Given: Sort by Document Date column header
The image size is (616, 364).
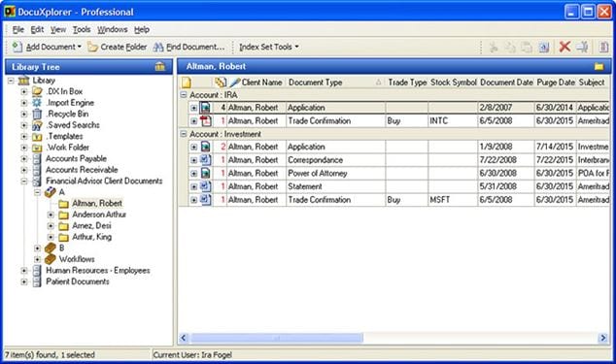Looking at the screenshot, I should coord(506,83).
